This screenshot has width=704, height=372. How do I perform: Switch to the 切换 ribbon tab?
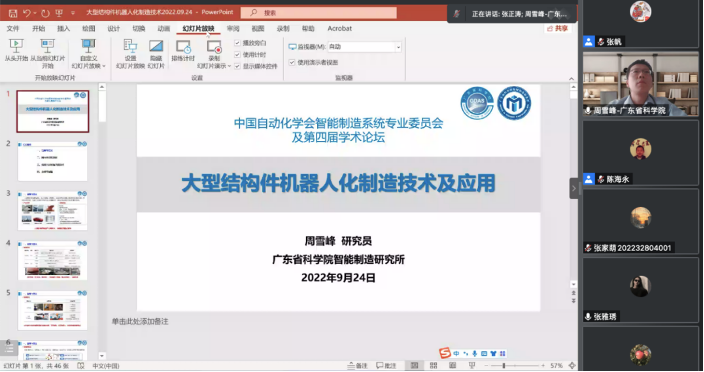(x=139, y=28)
